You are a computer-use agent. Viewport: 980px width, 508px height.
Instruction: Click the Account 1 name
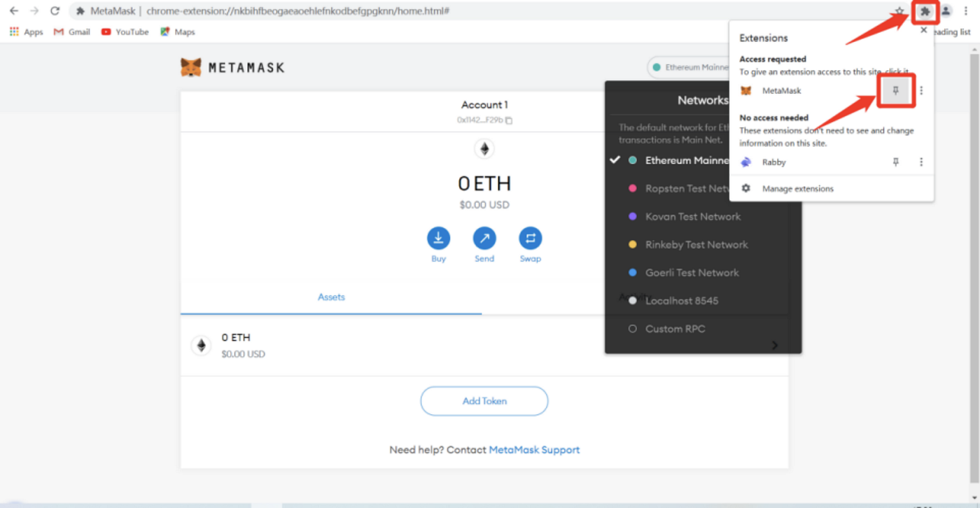pyautogui.click(x=484, y=105)
